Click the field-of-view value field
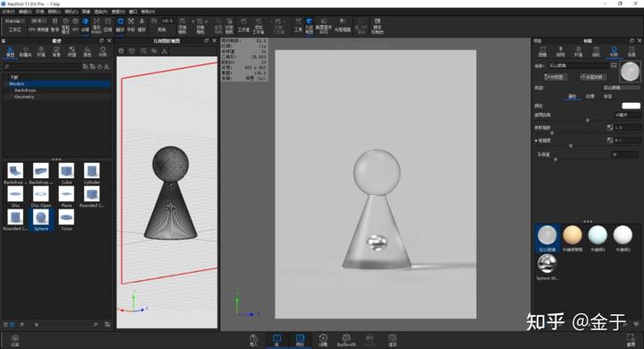Image resolution: width=644 pixels, height=349 pixels. coord(166,21)
